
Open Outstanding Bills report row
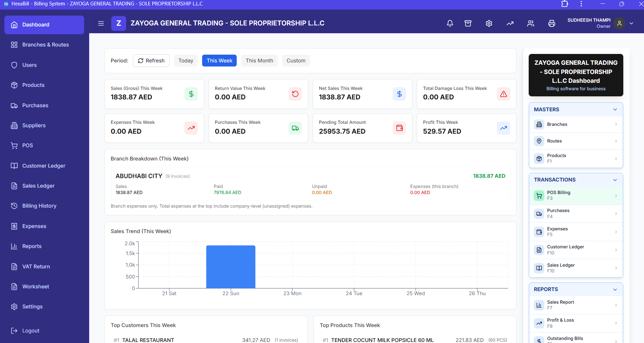pos(576,338)
